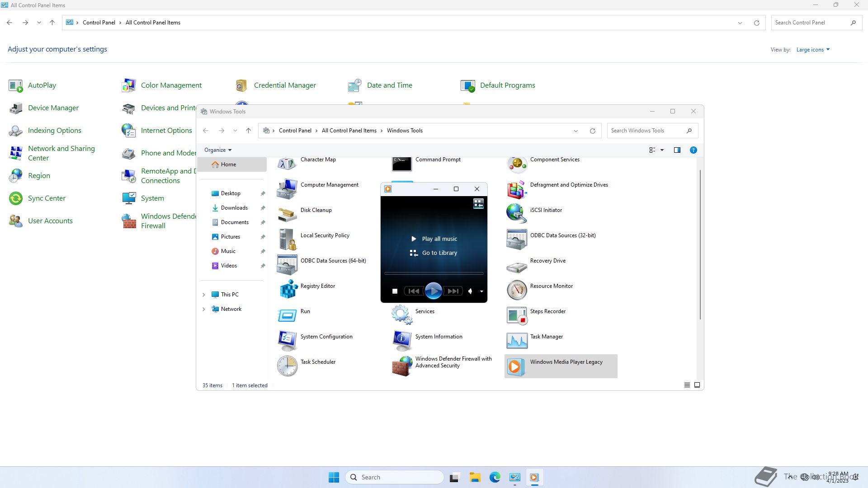Switch to large icons view in Windows Tools status bar
Viewport: 868px width, 488px height.
tap(697, 385)
